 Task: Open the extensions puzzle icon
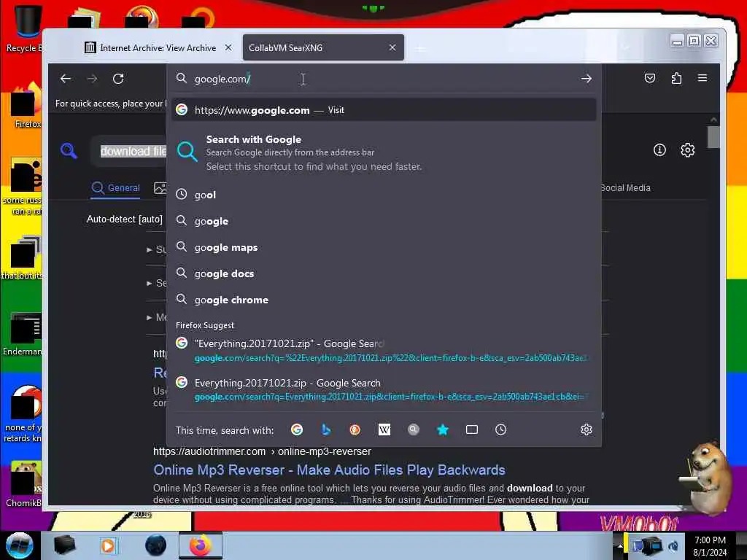tap(676, 78)
